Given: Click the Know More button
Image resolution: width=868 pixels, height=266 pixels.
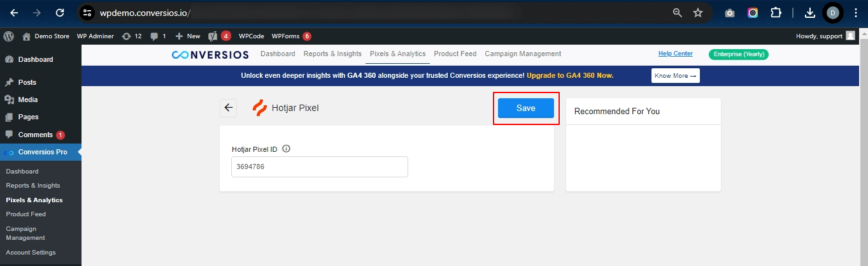Looking at the screenshot, I should coord(676,76).
